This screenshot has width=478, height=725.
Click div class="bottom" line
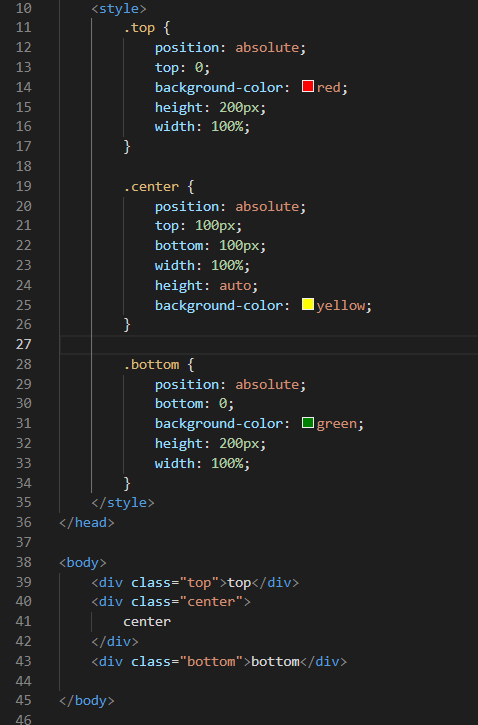pyautogui.click(x=219, y=662)
